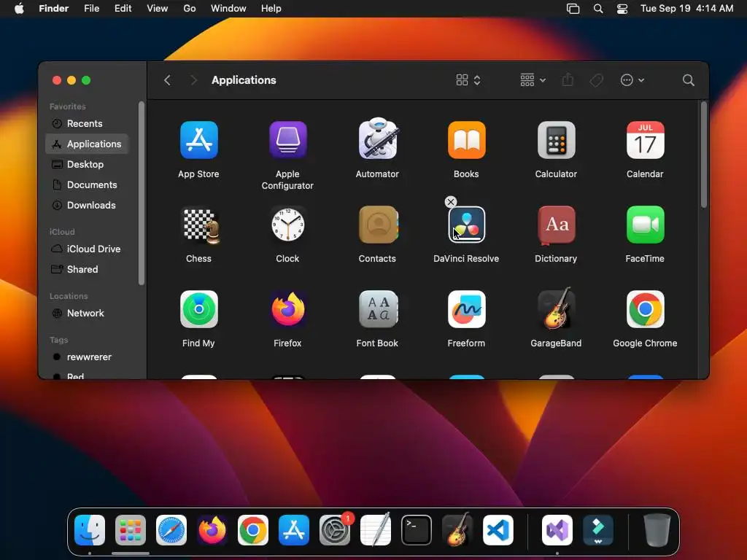The width and height of the screenshot is (747, 560).
Task: Launch Safari from the Dock
Action: (x=171, y=530)
